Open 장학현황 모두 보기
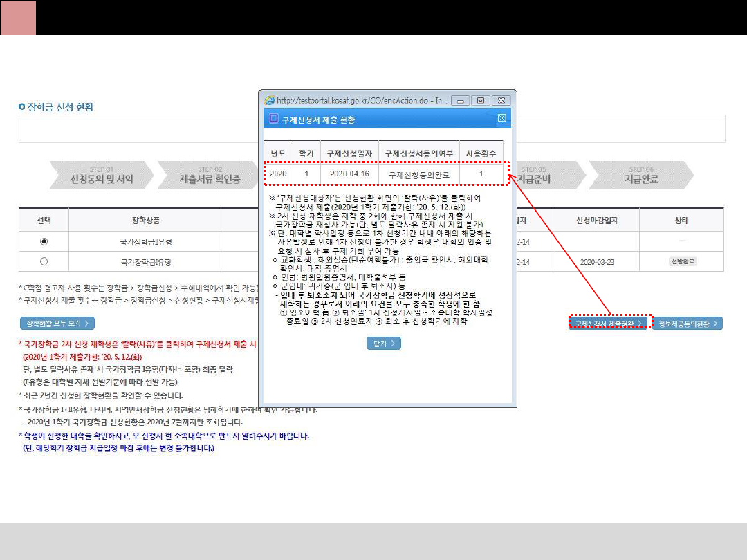Image resolution: width=747 pixels, height=560 pixels. tap(57, 324)
